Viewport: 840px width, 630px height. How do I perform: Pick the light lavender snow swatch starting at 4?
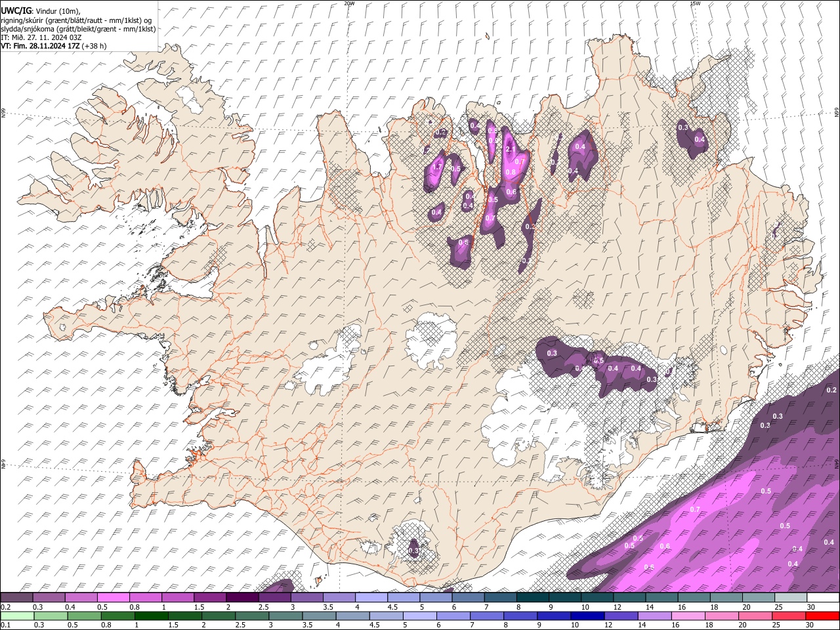(x=371, y=598)
